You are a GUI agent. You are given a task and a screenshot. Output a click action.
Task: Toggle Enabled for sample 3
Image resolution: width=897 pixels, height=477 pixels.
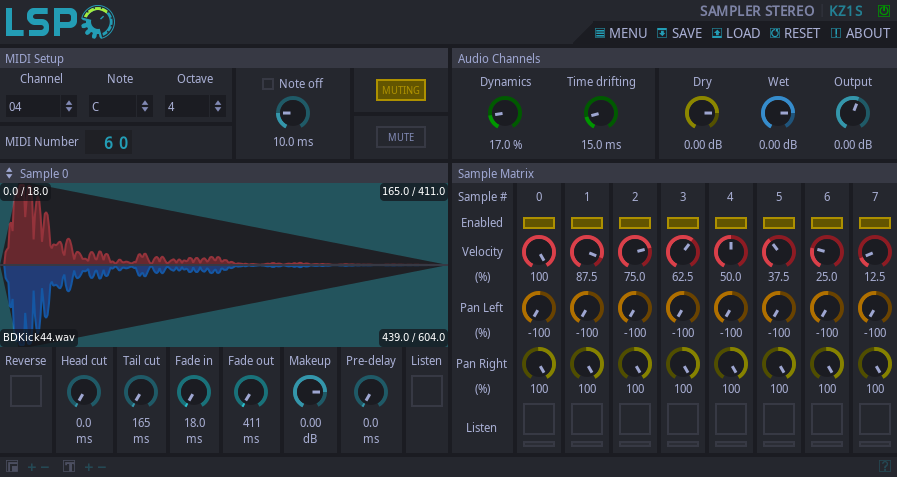click(x=683, y=222)
